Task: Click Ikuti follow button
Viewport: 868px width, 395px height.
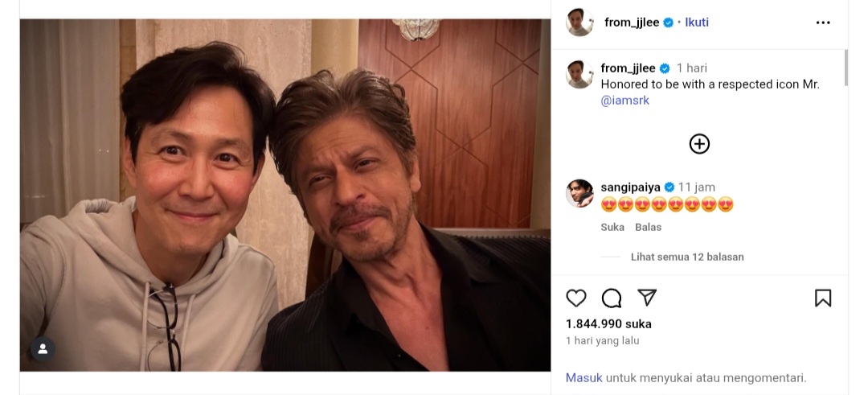Action: 696,23
